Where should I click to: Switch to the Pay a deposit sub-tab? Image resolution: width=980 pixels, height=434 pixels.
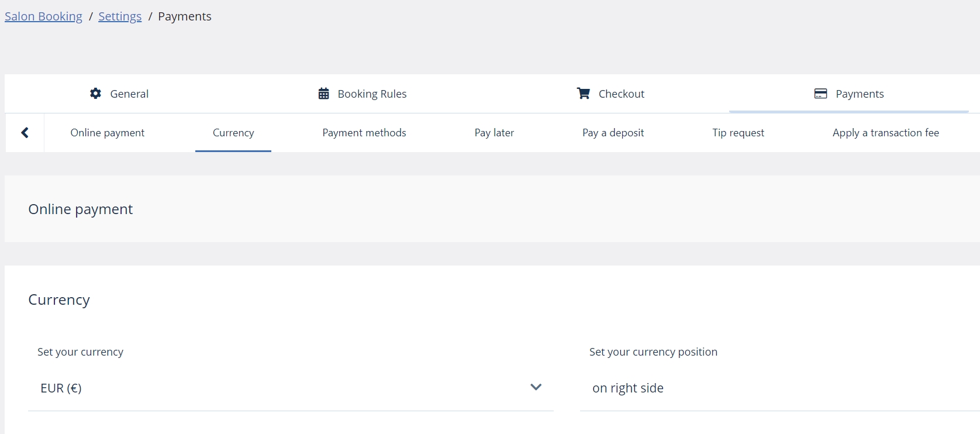point(613,133)
